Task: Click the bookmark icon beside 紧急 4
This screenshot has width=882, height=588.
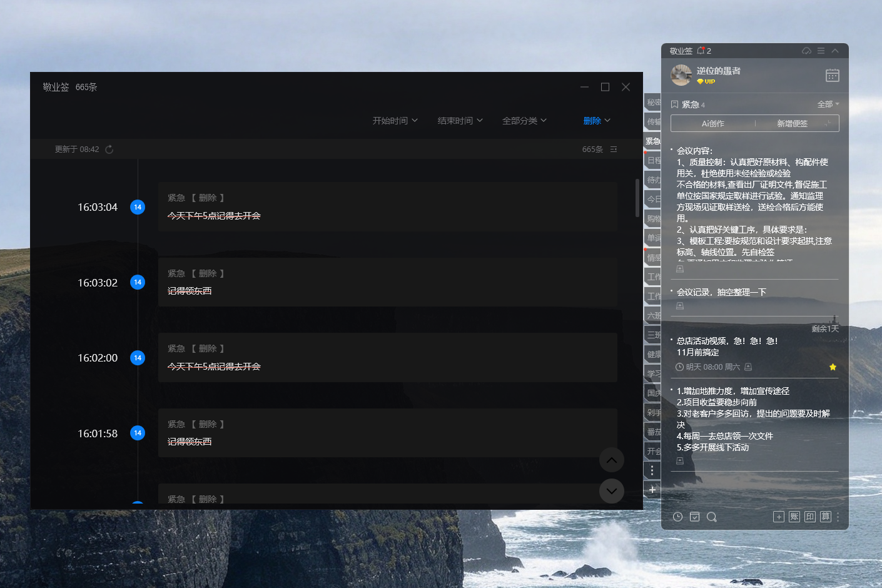Action: [675, 104]
